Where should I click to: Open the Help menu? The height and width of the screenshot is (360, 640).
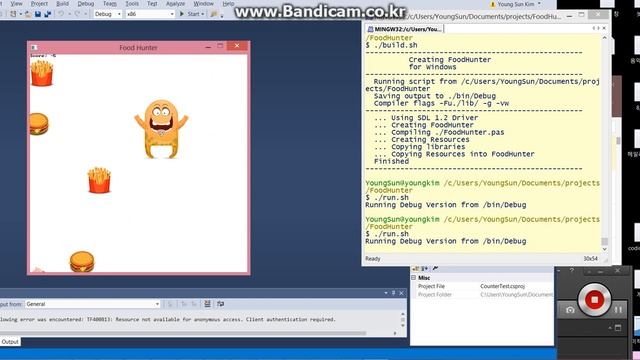228,4
